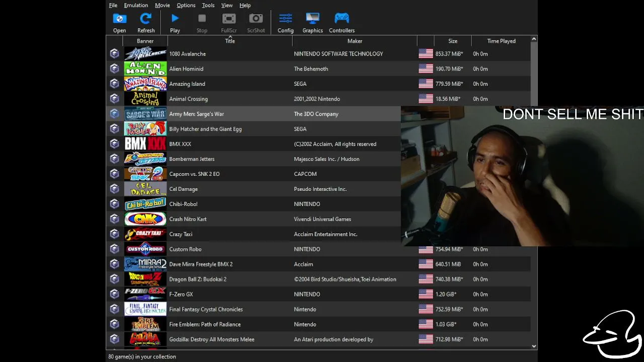Image resolution: width=644 pixels, height=362 pixels.
Task: Click GameCube icon beside Bomberman Jetters
Action: [114, 159]
